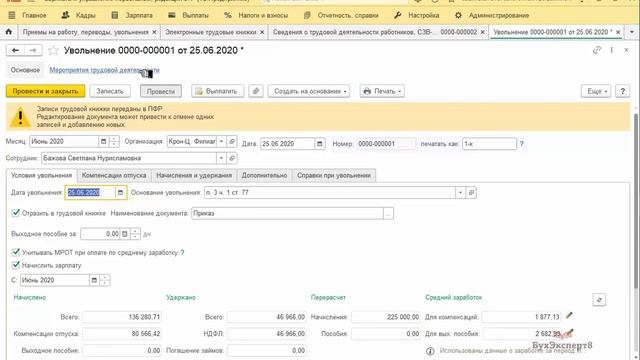The image size is (640, 360).
Task: Click the forward navigation arrow
Action: click(x=33, y=50)
